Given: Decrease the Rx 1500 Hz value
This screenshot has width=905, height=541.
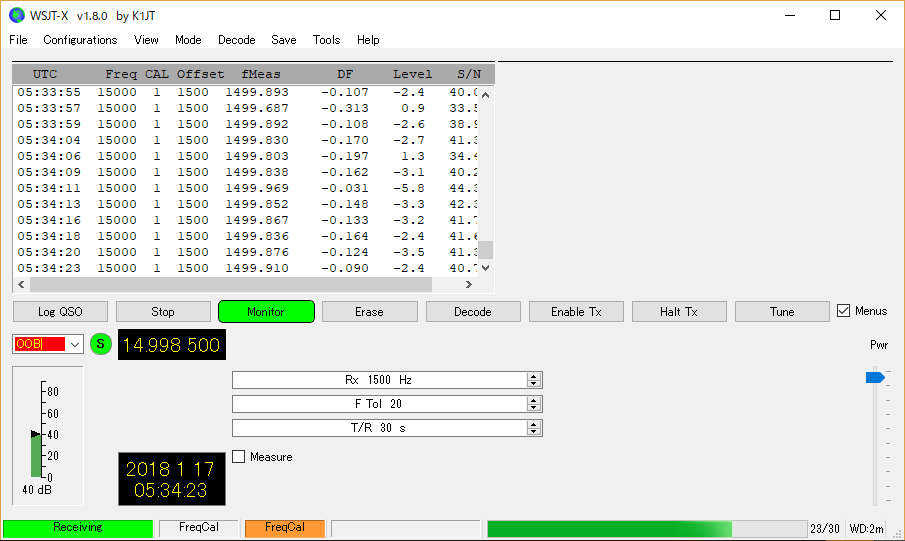Looking at the screenshot, I should pyautogui.click(x=534, y=383).
